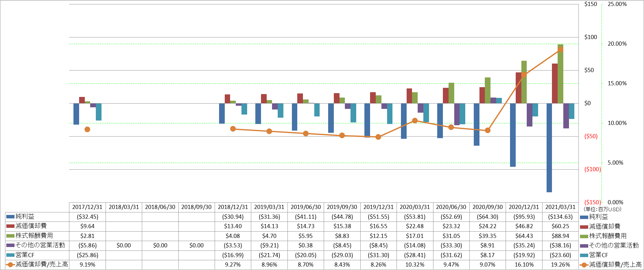This screenshot has height=270, width=644.
Task: Select the 2019/03/31 column header
Action: (269, 207)
